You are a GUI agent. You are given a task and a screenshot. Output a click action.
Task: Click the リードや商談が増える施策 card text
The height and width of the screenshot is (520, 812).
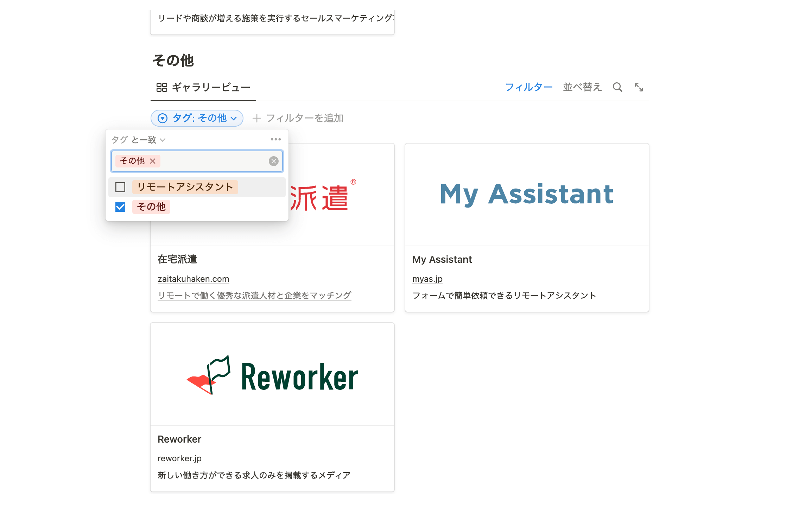click(276, 18)
